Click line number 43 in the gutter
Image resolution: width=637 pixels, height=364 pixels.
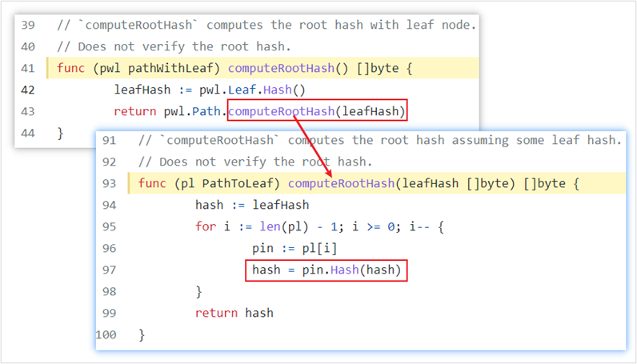tap(28, 111)
